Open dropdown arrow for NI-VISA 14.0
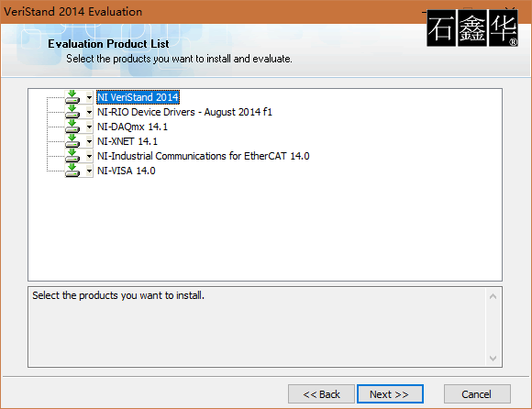The width and height of the screenshot is (532, 409). tap(89, 171)
